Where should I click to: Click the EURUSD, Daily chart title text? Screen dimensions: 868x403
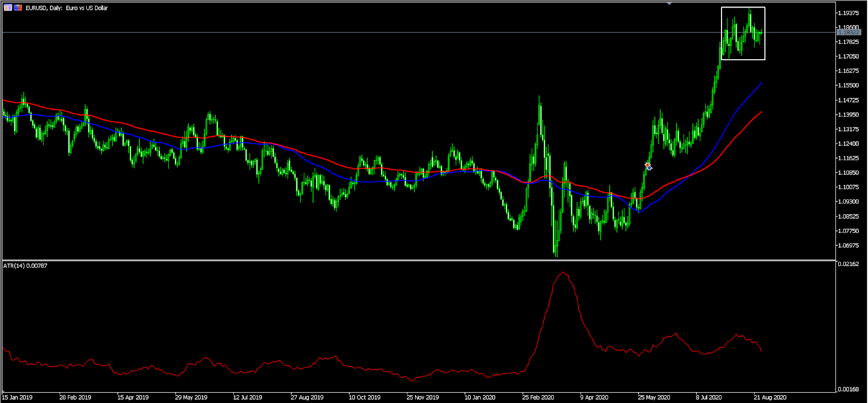67,8
